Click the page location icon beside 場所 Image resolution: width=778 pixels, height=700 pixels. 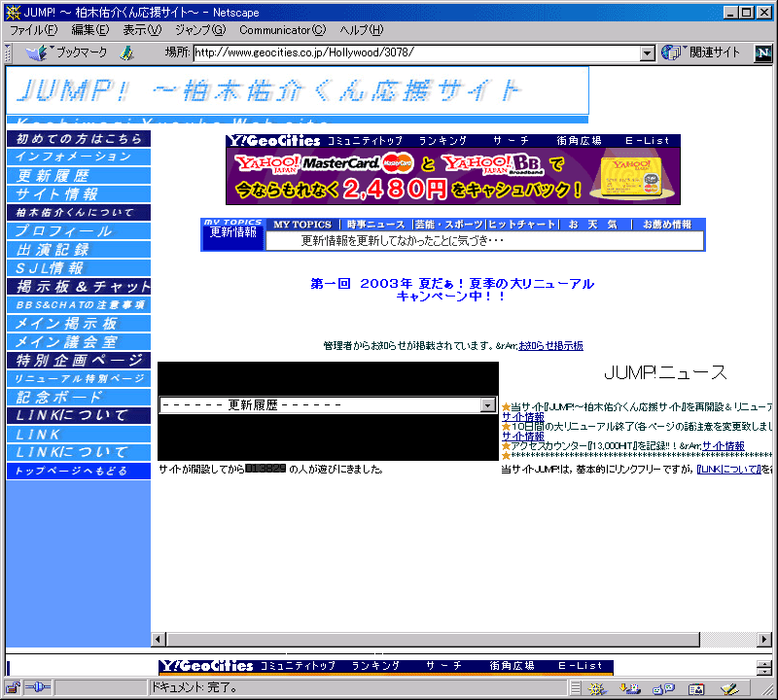tap(127, 52)
